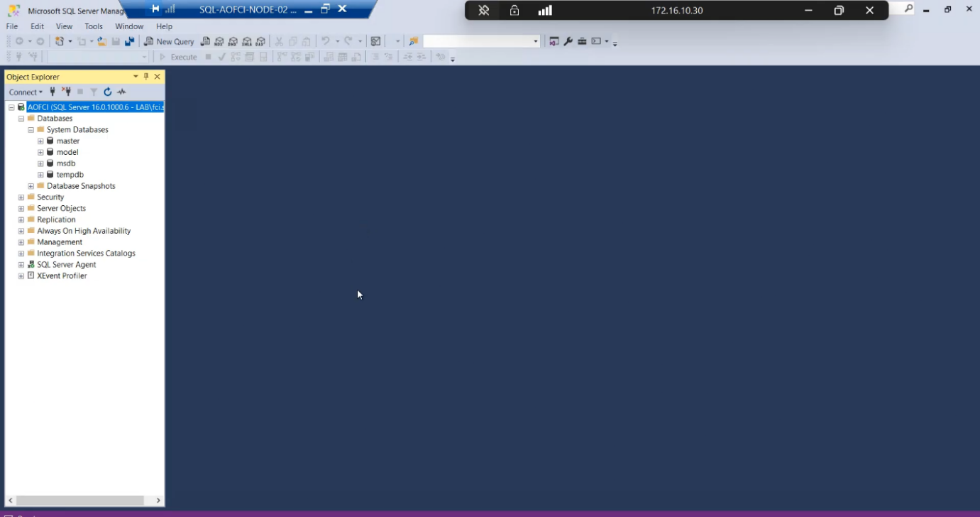Click the New Query button
The image size is (980, 517).
tap(169, 41)
